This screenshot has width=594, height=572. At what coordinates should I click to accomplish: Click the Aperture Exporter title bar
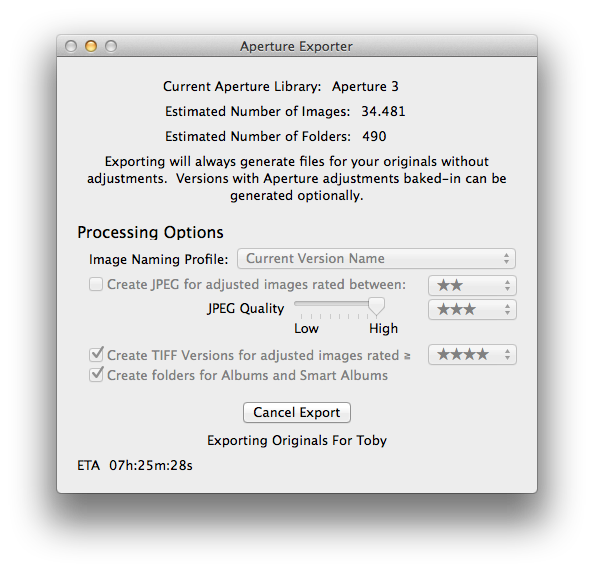click(297, 46)
